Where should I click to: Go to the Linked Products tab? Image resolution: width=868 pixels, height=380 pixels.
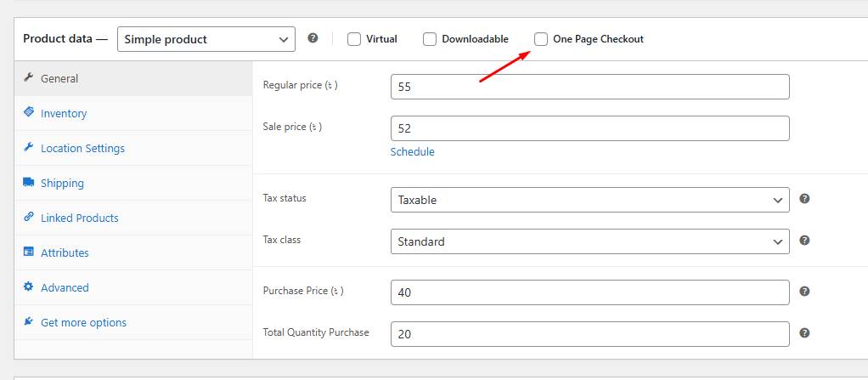click(133, 218)
